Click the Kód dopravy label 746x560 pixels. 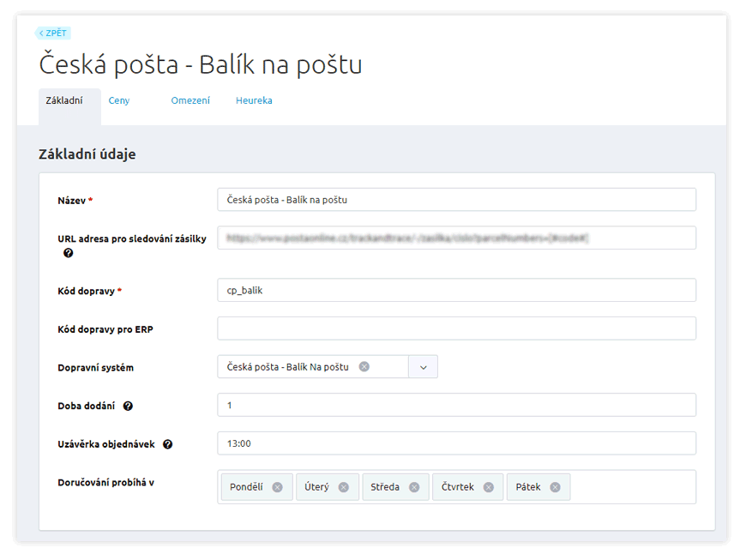86,292
